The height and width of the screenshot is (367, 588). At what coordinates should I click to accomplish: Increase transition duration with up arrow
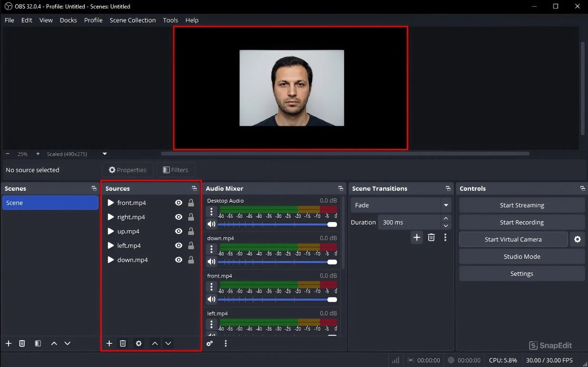[446, 218]
